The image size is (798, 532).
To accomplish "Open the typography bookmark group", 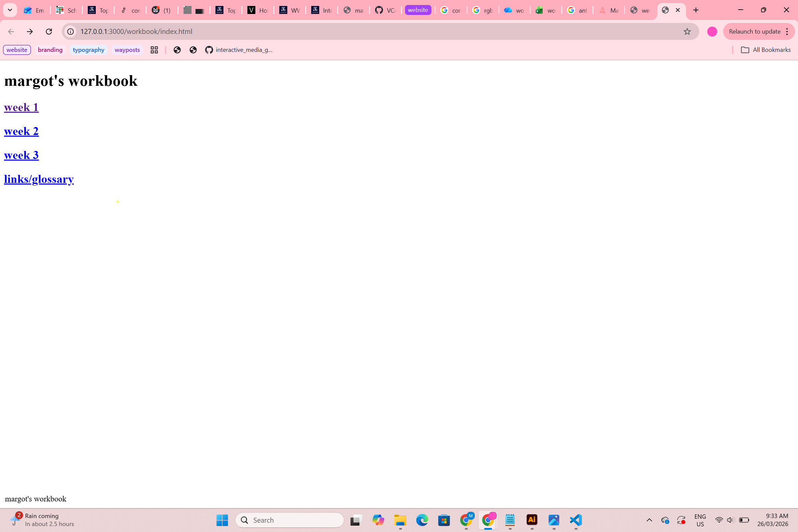I will (x=88, y=50).
